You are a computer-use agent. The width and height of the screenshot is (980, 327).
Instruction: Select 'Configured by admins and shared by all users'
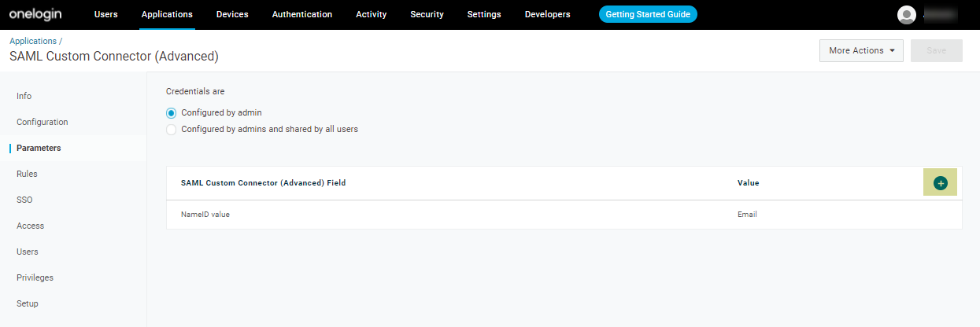(x=172, y=129)
